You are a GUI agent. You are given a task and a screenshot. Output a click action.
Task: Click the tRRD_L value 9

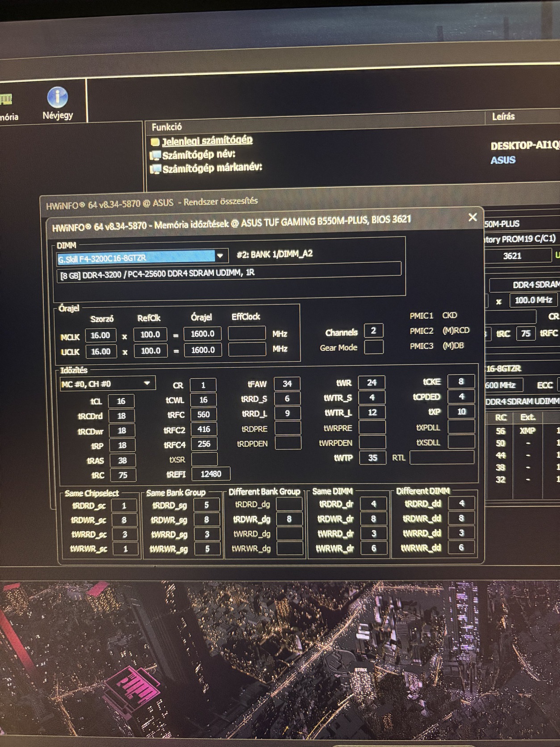point(287,413)
